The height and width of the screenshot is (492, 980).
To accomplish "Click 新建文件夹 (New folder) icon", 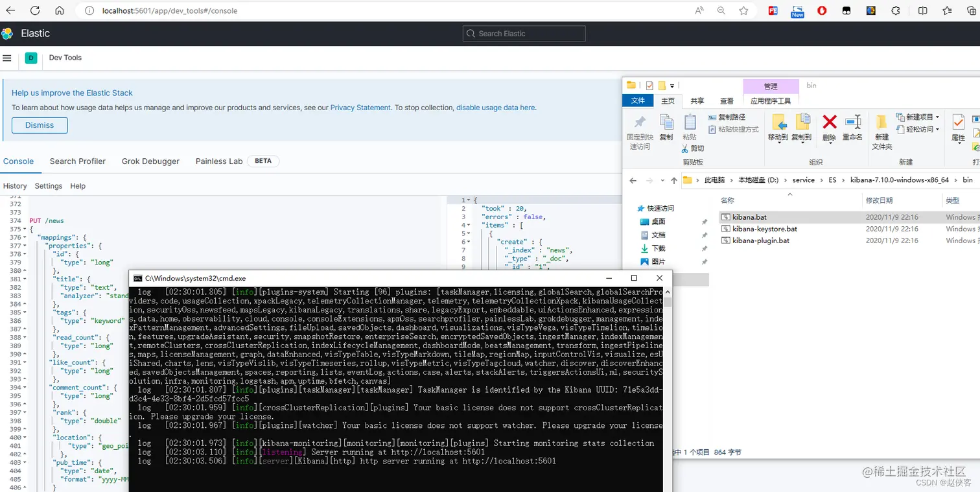I will [881, 122].
